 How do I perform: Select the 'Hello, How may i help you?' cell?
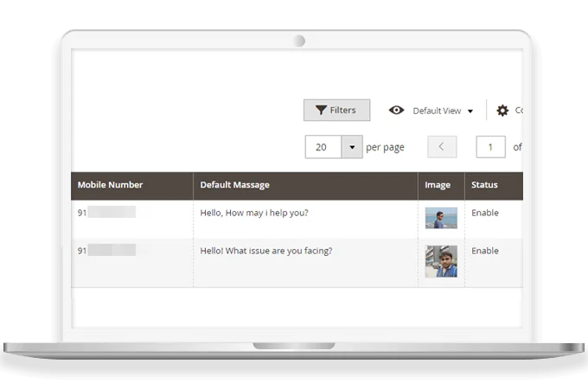[x=254, y=214]
